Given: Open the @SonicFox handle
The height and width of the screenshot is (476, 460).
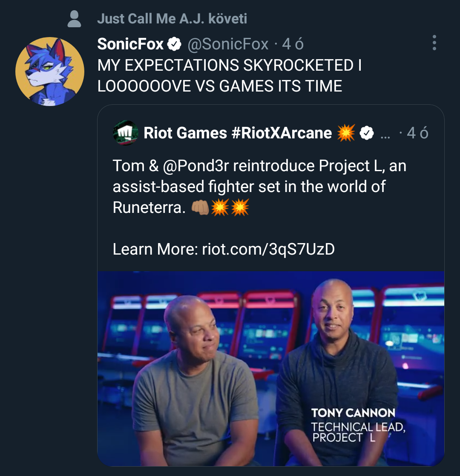Looking at the screenshot, I should coord(228,44).
